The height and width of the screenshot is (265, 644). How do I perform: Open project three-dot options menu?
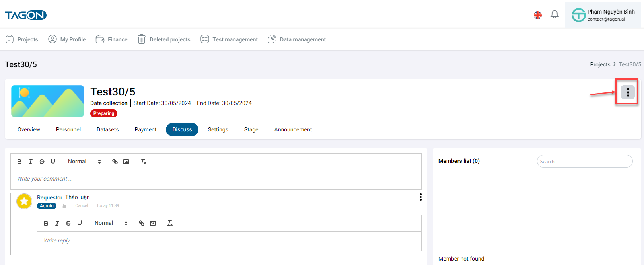coord(628,92)
